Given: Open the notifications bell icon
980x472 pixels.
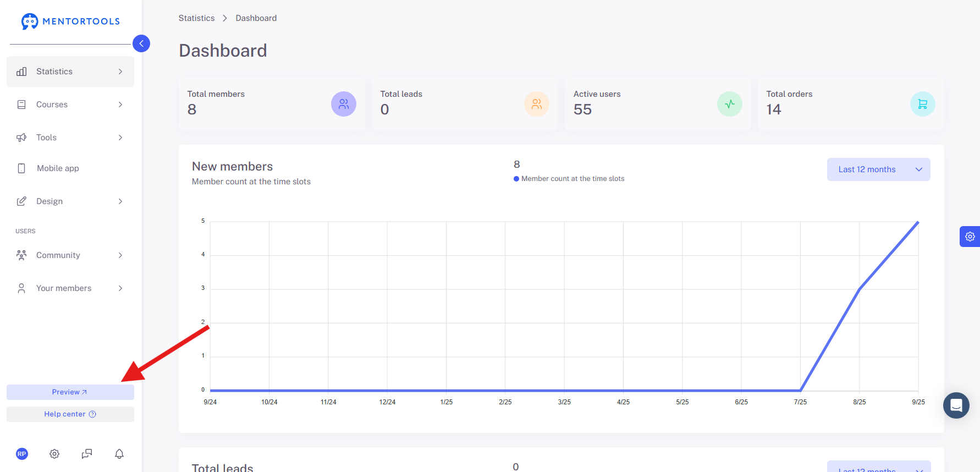Looking at the screenshot, I should tap(119, 454).
